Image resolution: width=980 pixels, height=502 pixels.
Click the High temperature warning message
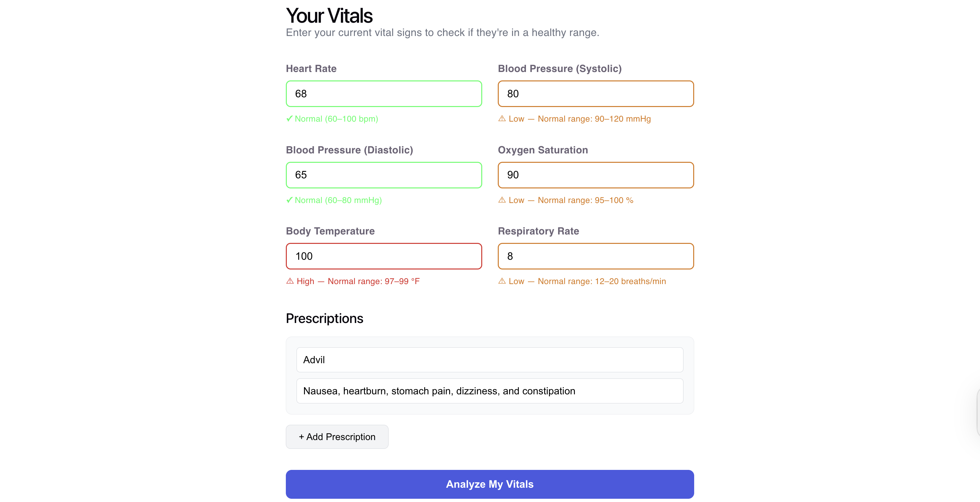tap(357, 281)
